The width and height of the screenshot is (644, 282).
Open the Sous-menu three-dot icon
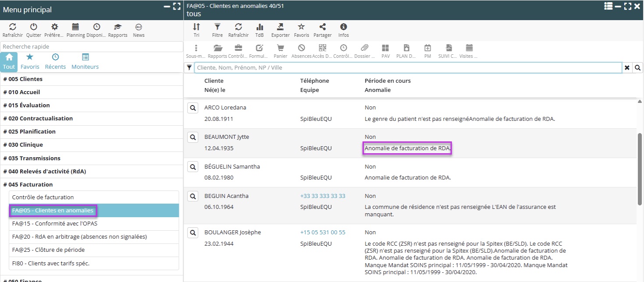click(196, 48)
